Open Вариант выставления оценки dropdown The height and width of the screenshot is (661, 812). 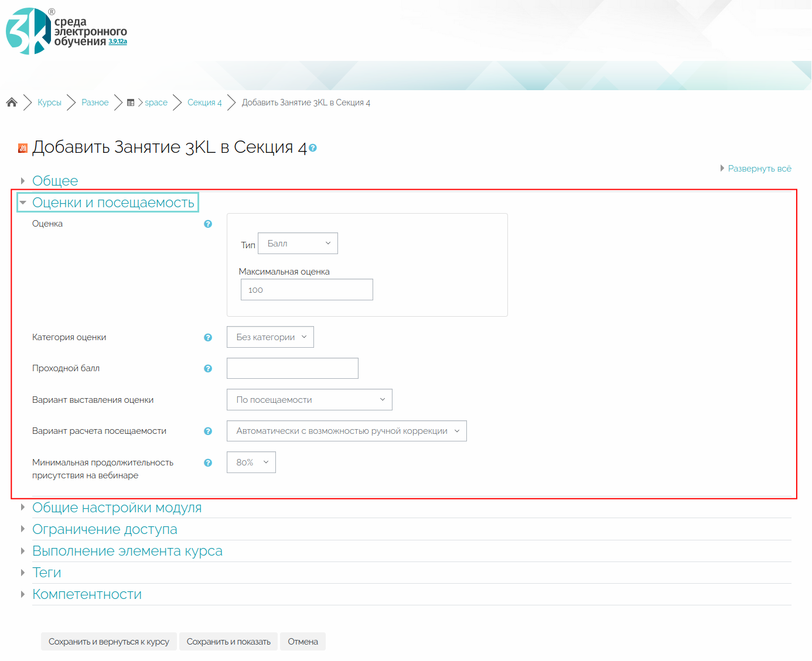point(309,400)
